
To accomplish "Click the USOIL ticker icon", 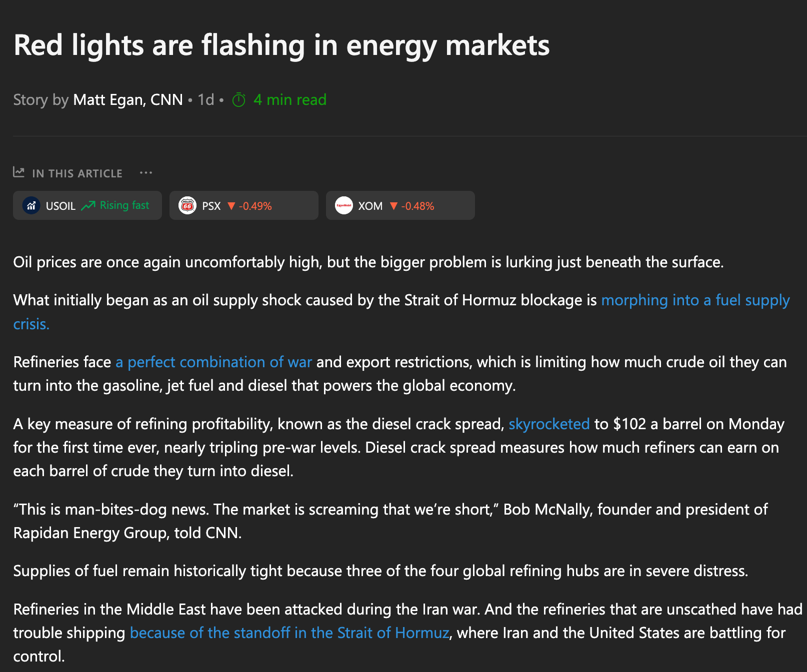I will click(x=31, y=205).
